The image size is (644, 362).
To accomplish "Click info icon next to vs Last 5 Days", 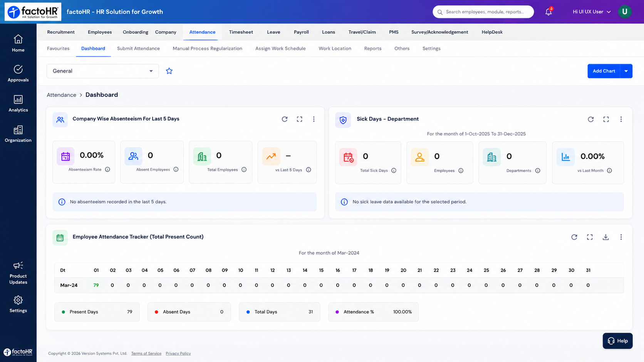I will [309, 170].
